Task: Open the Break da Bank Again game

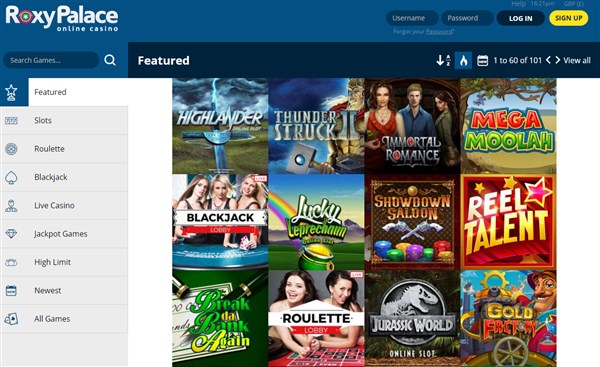Action: 220,318
